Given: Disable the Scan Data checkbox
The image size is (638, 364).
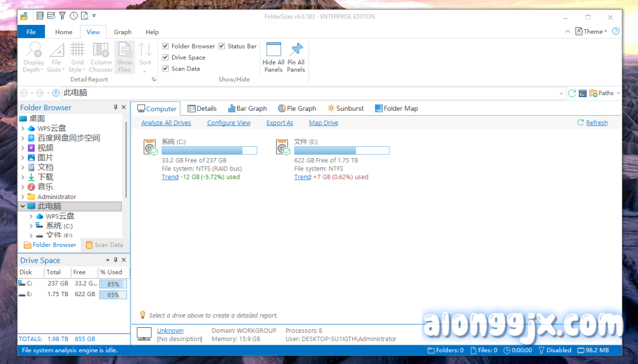Looking at the screenshot, I should coord(166,68).
